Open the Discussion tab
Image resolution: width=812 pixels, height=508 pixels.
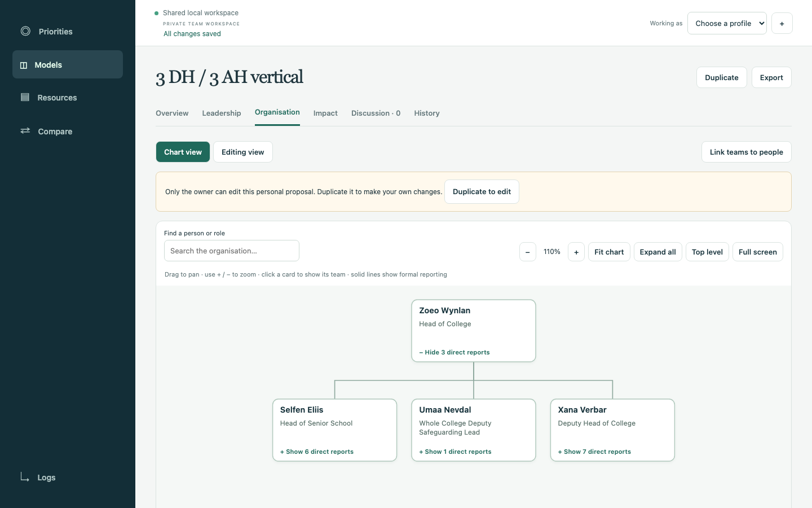(x=376, y=113)
